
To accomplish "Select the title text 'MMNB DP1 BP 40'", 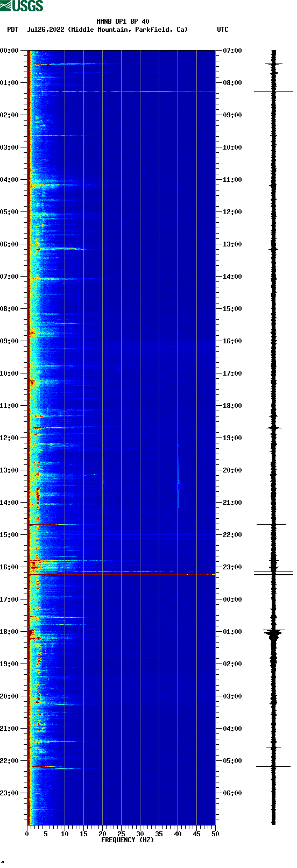I will (x=123, y=22).
